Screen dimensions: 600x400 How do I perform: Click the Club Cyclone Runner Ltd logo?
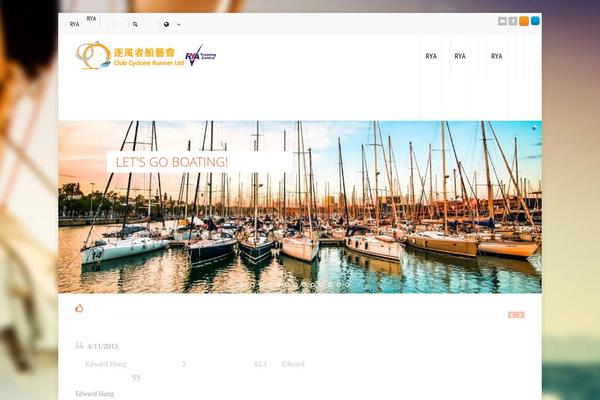(130, 56)
